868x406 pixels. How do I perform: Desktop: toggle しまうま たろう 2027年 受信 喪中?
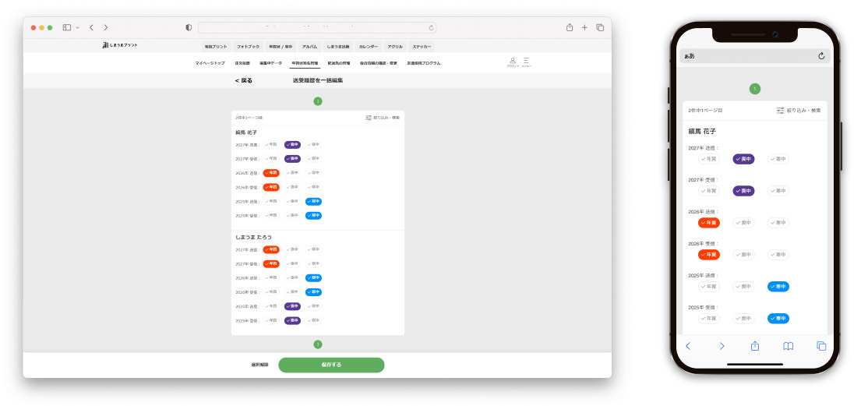tap(292, 263)
